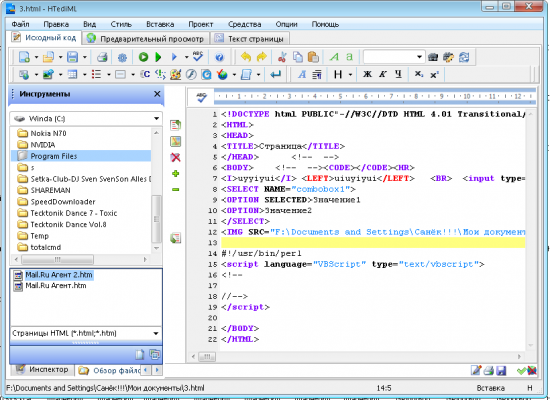
Task: Expand the Save icon dropdown arrow
Action: (85, 57)
